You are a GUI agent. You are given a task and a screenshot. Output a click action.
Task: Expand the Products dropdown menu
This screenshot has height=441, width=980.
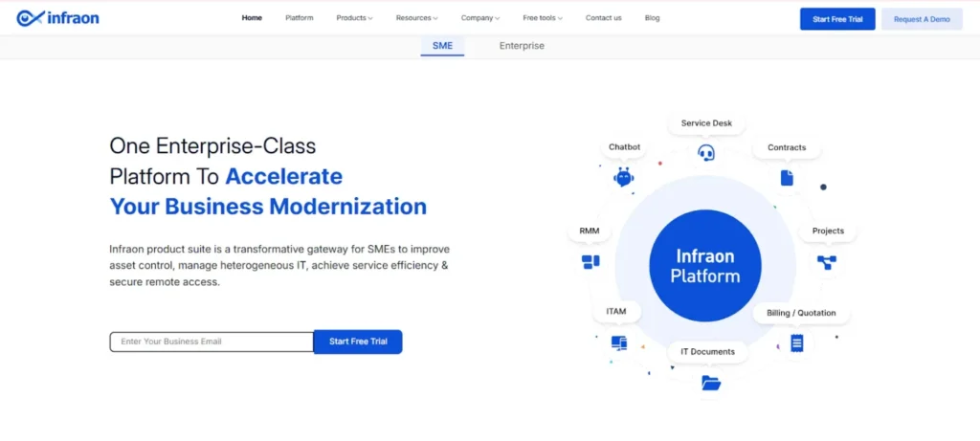point(354,18)
